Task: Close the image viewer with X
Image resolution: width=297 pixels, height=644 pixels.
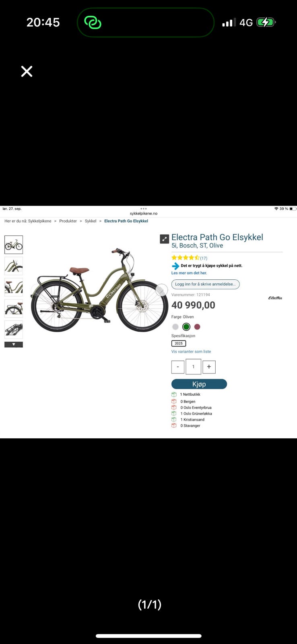Action: (27, 71)
